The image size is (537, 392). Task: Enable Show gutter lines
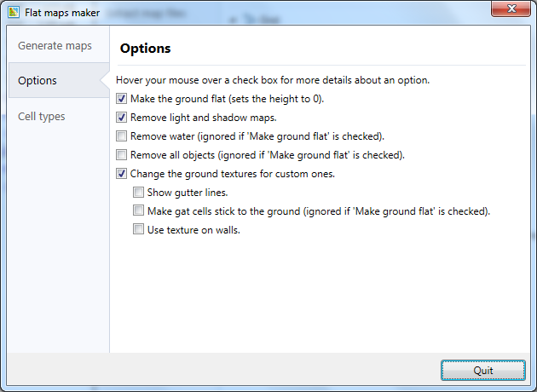138,193
